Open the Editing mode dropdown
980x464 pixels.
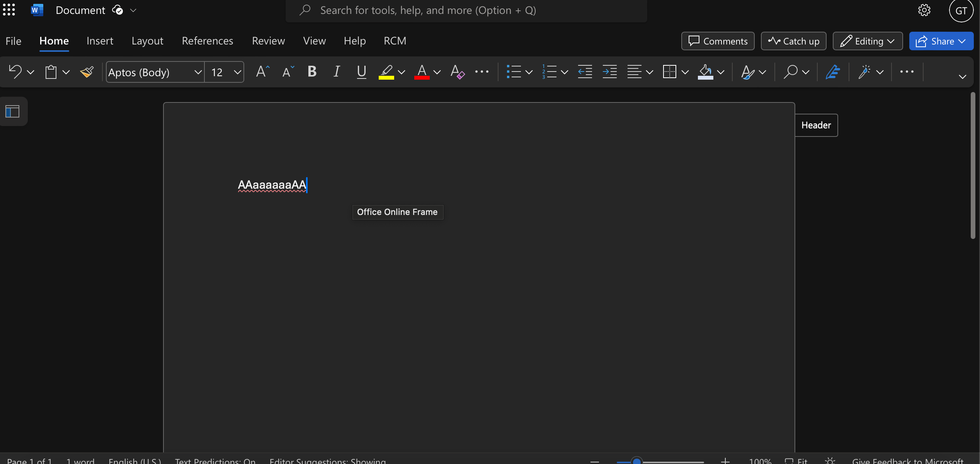(868, 41)
